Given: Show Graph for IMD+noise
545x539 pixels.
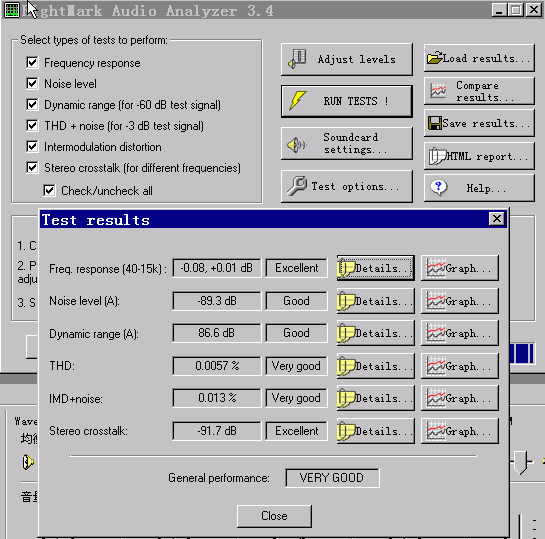Looking at the screenshot, I should pyautogui.click(x=460, y=398).
